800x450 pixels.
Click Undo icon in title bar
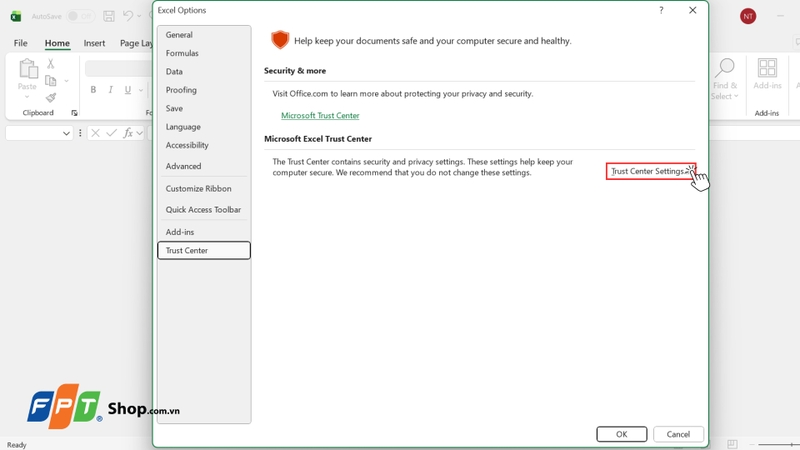(x=128, y=16)
